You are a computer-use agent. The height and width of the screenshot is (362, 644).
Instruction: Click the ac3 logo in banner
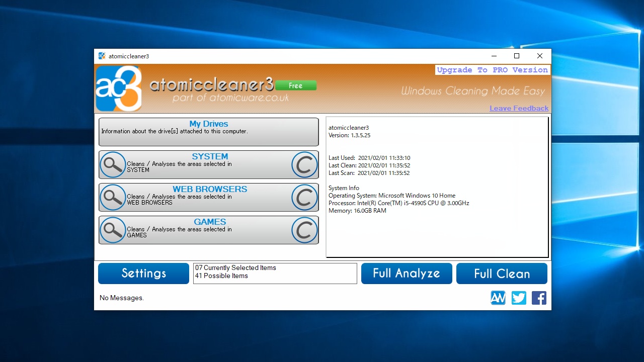pos(119,89)
